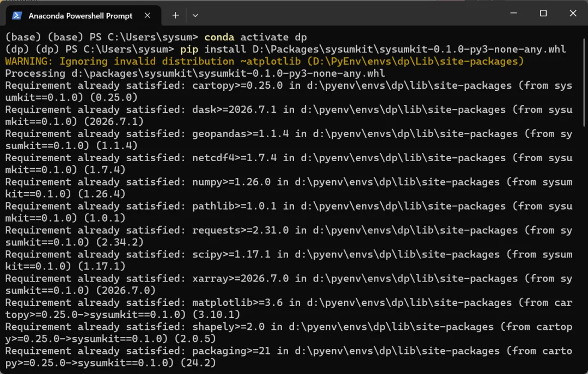The width and height of the screenshot is (588, 374).
Task: Click the PowerShell icon in the tab
Action: pyautogui.click(x=17, y=15)
